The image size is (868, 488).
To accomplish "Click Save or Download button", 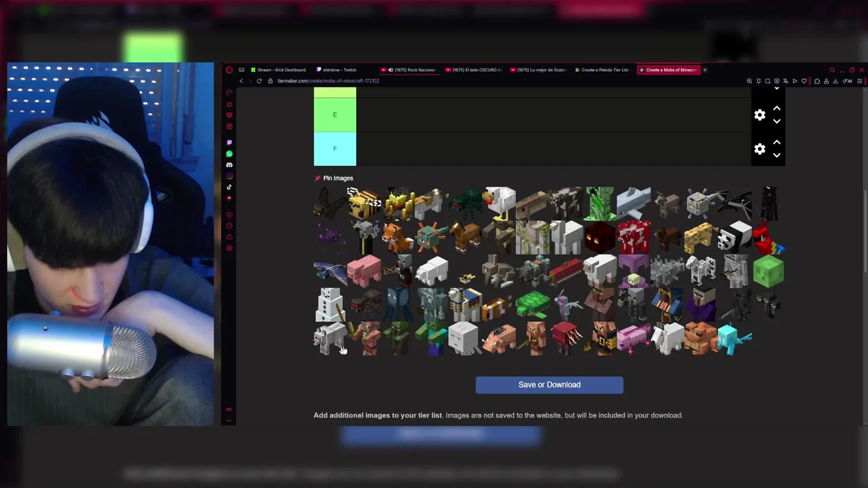I will [x=549, y=385].
